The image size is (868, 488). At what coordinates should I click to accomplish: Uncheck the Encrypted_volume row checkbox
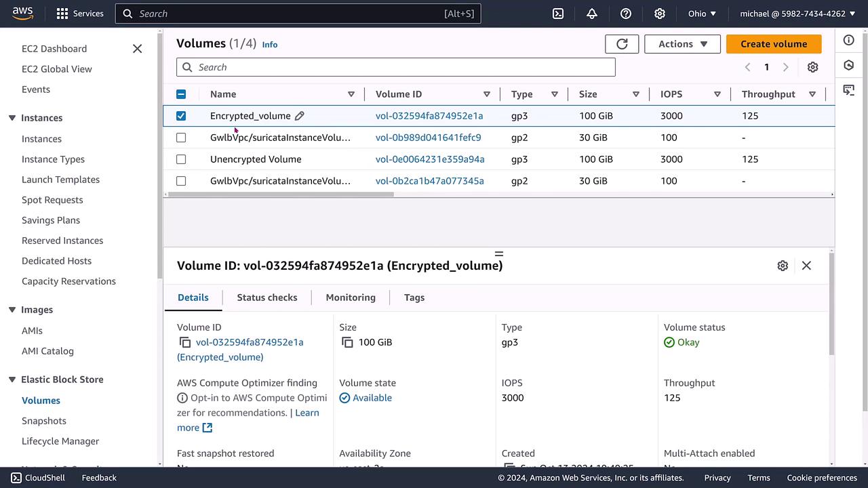(181, 116)
